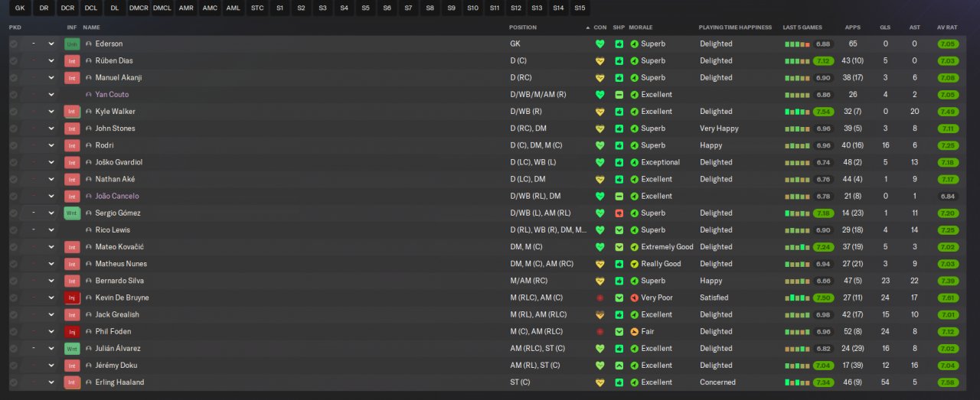Click the player profile icon beside Jérémy Doku
Viewport: 980px width, 400px height.
click(89, 365)
